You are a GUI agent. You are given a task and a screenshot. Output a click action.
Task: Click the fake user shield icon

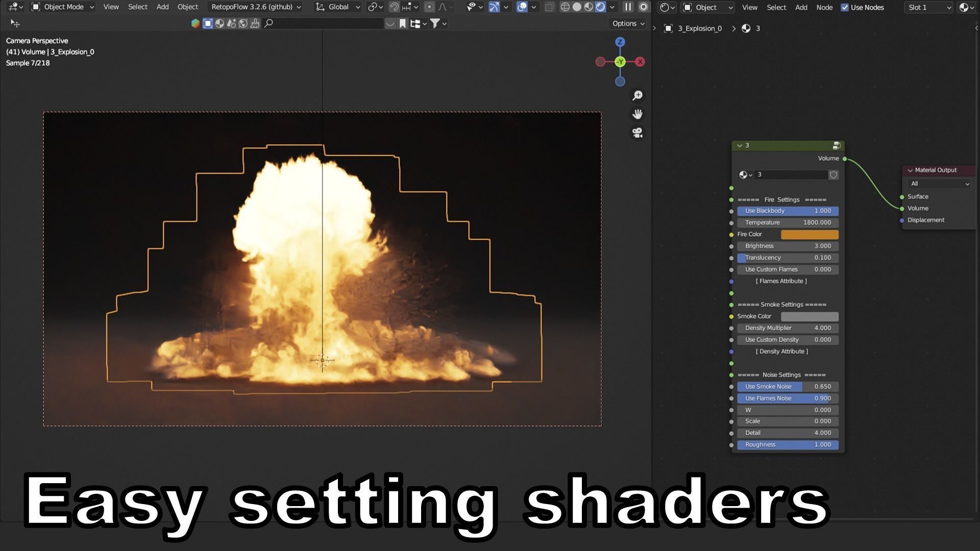coord(834,175)
